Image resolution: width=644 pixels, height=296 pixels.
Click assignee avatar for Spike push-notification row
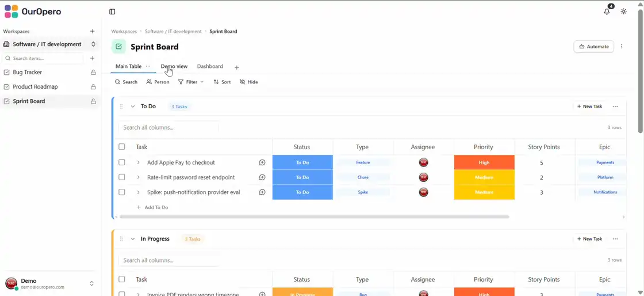click(423, 192)
